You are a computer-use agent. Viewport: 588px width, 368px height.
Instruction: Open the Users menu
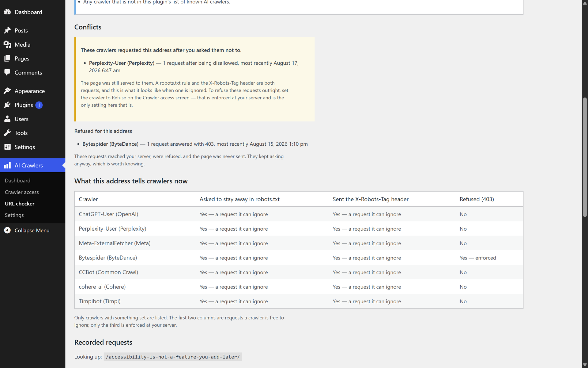pos(21,119)
